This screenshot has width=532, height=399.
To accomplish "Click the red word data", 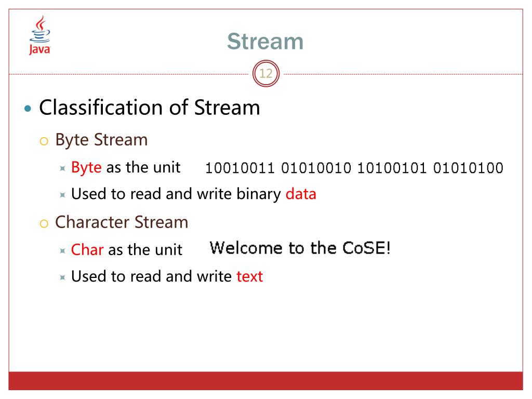I will pyautogui.click(x=301, y=194).
